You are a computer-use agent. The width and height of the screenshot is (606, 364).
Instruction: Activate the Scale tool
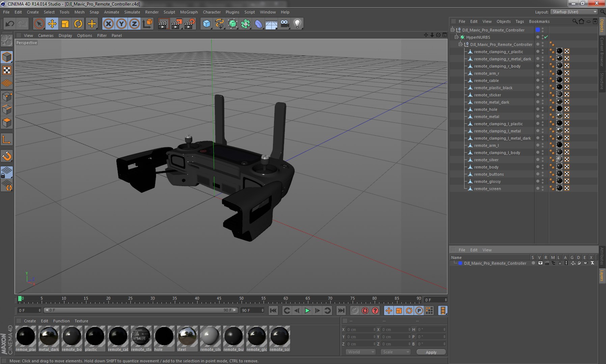(x=65, y=24)
